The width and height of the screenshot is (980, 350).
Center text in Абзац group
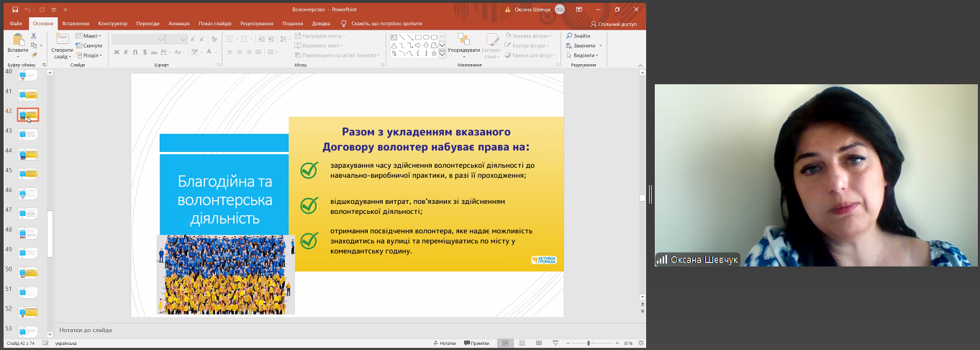[x=240, y=52]
